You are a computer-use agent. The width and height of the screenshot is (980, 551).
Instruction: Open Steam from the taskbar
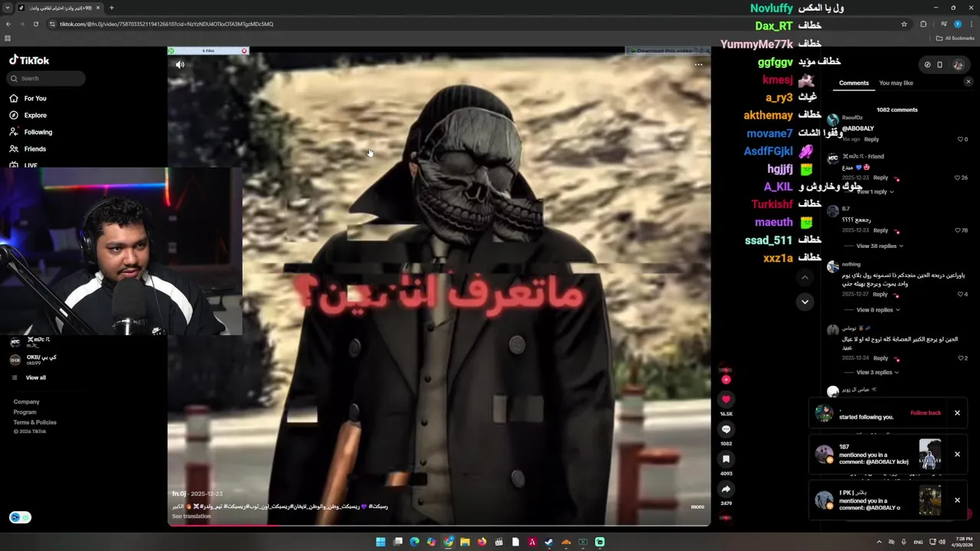click(549, 542)
